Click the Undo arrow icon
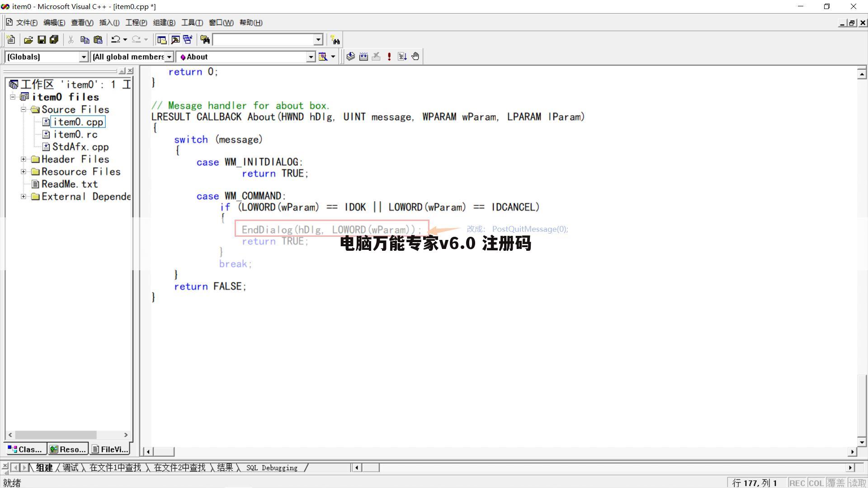 click(116, 40)
